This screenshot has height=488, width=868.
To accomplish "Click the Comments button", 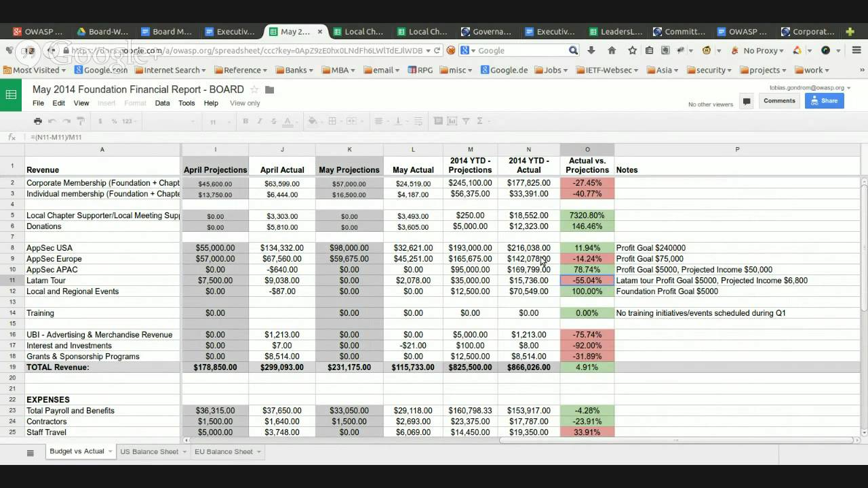I will (x=778, y=101).
